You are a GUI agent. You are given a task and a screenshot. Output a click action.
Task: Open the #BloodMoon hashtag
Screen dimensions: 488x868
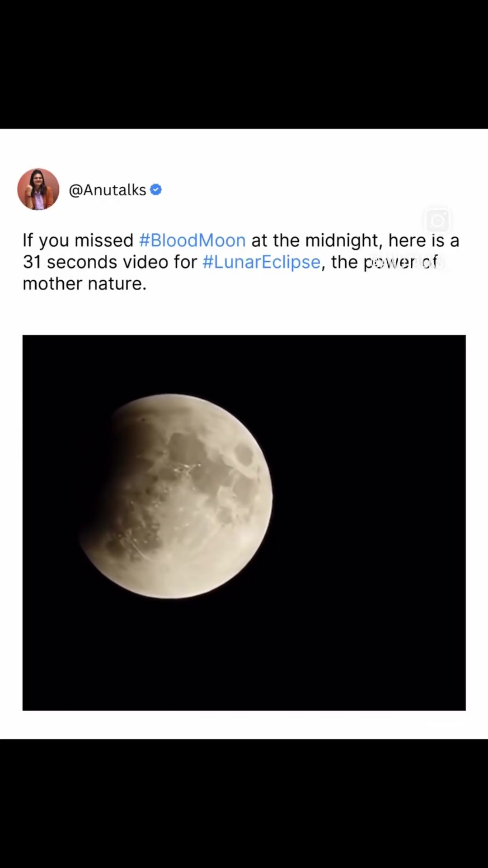pyautogui.click(x=192, y=240)
